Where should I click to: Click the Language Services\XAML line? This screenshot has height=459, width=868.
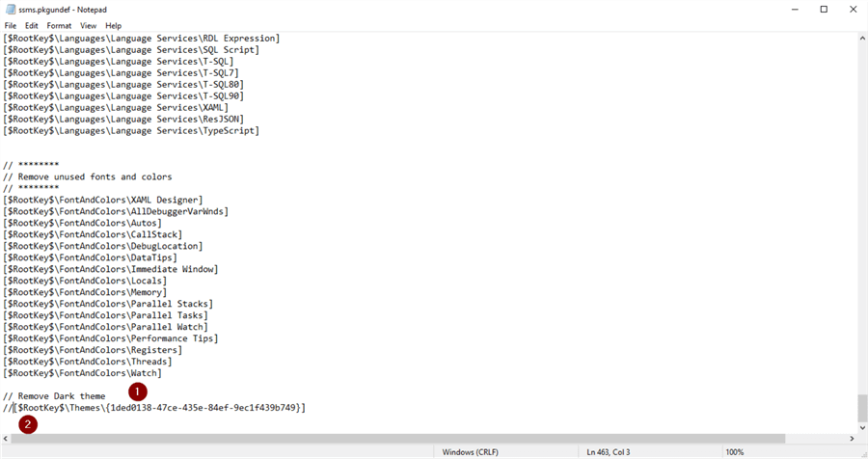pos(116,107)
